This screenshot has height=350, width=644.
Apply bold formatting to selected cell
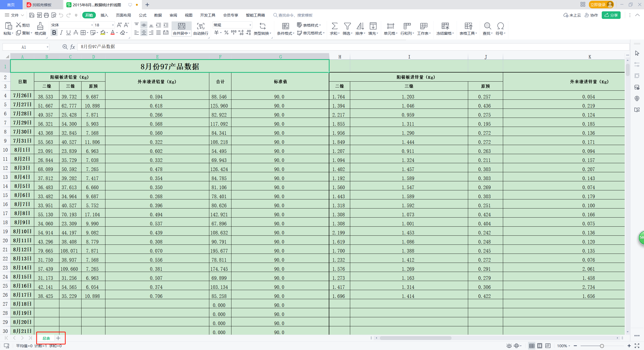tap(54, 32)
